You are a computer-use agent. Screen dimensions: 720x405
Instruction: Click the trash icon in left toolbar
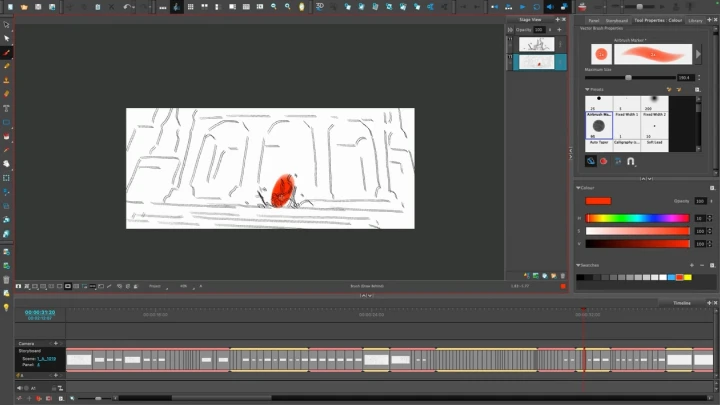[7, 280]
